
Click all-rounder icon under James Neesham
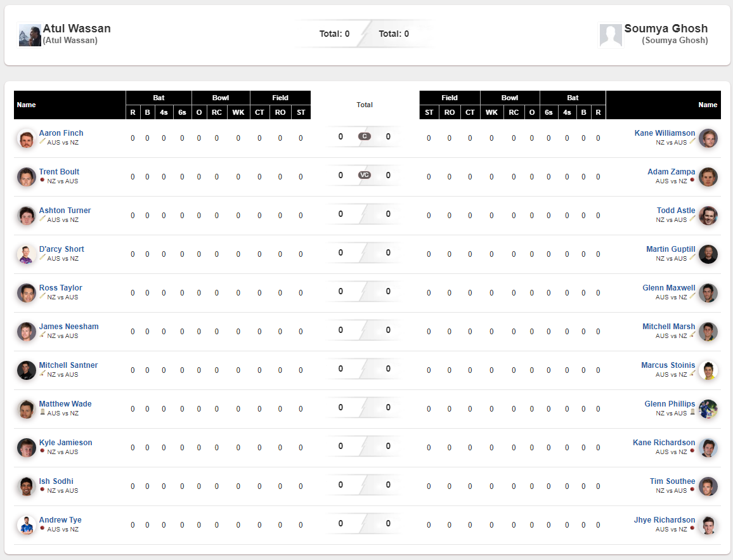click(x=42, y=335)
